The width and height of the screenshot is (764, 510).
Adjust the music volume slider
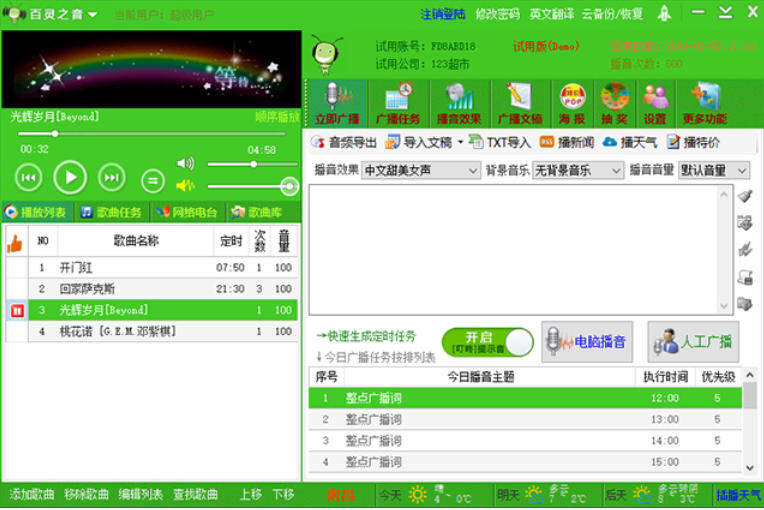click(253, 164)
